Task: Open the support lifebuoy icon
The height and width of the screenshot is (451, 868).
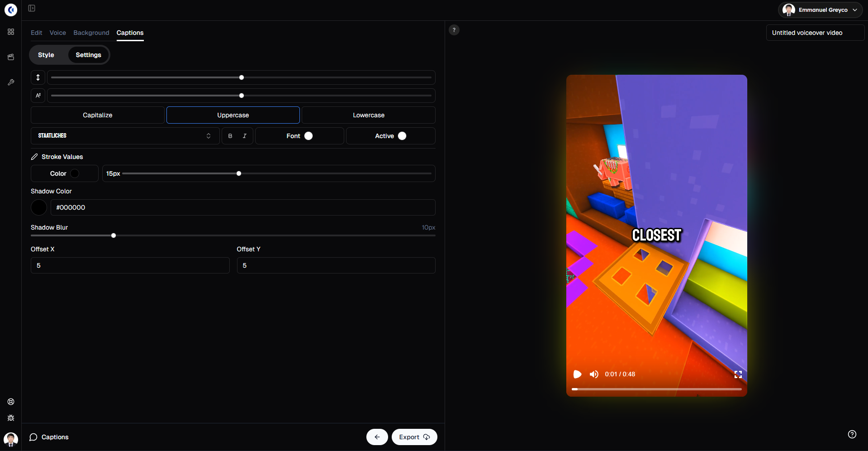Action: pyautogui.click(x=11, y=402)
